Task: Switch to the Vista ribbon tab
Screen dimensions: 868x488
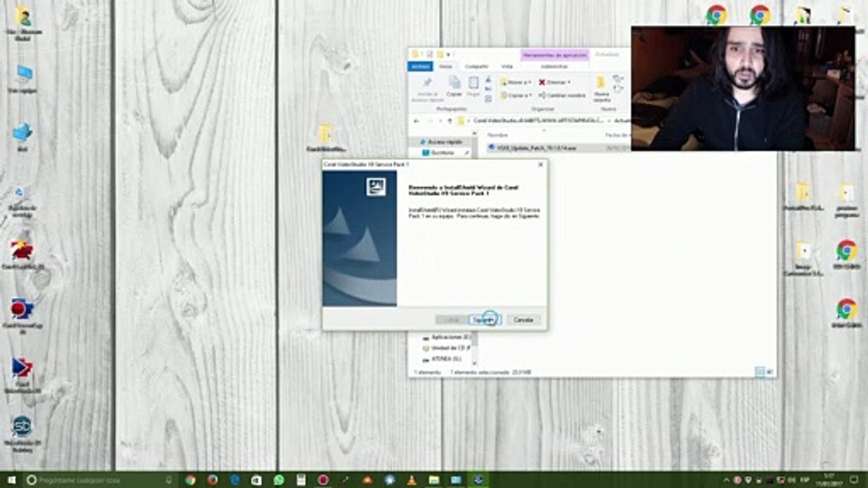Action: [507, 66]
